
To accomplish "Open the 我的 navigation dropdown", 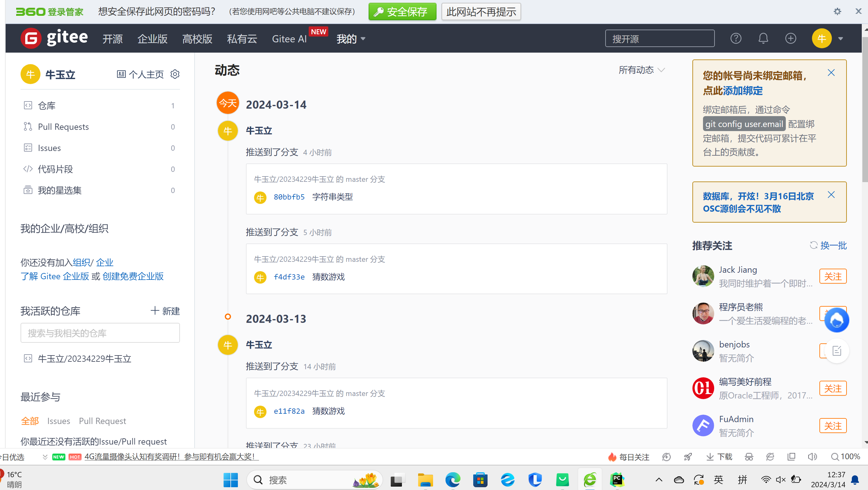I will tap(351, 39).
